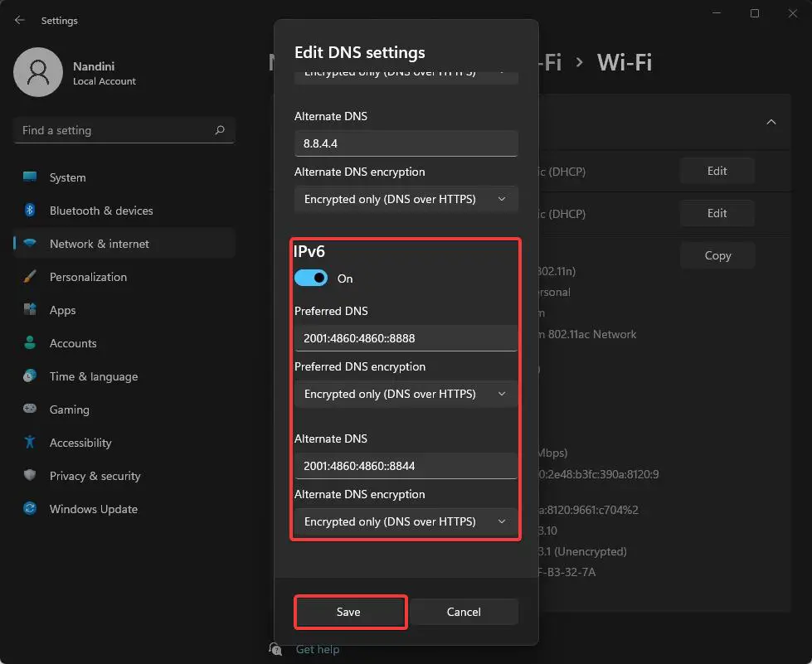Click the Wi-Fi breadcrumb title

624,63
